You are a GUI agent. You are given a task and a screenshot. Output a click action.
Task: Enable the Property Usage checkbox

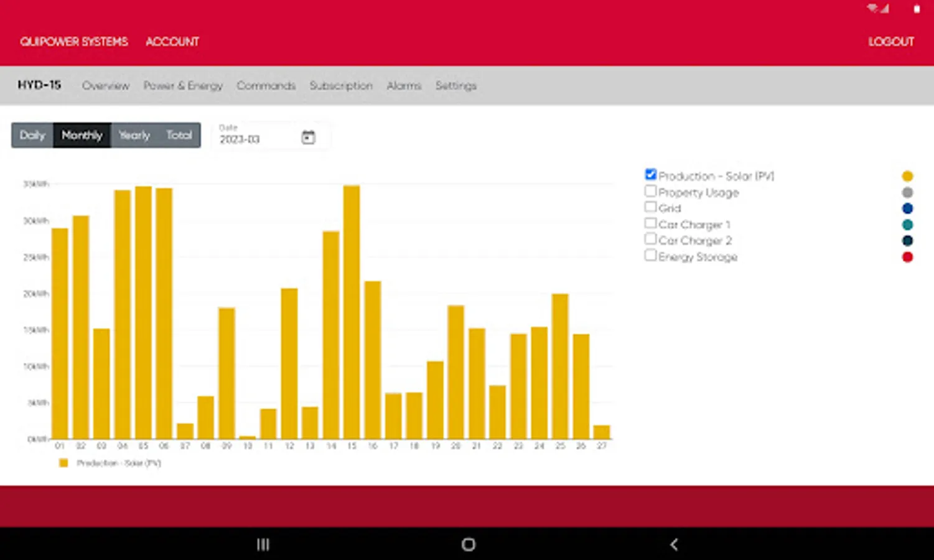click(651, 190)
